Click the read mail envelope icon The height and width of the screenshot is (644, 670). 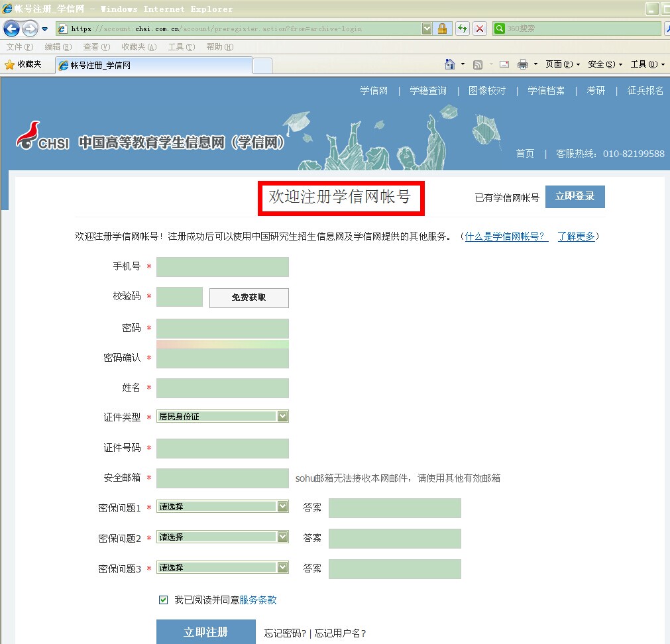click(x=504, y=64)
